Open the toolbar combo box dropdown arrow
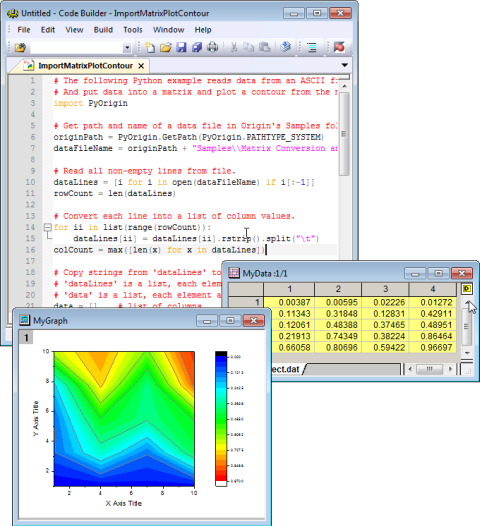Screen dimensions: 480x526 tap(127, 48)
